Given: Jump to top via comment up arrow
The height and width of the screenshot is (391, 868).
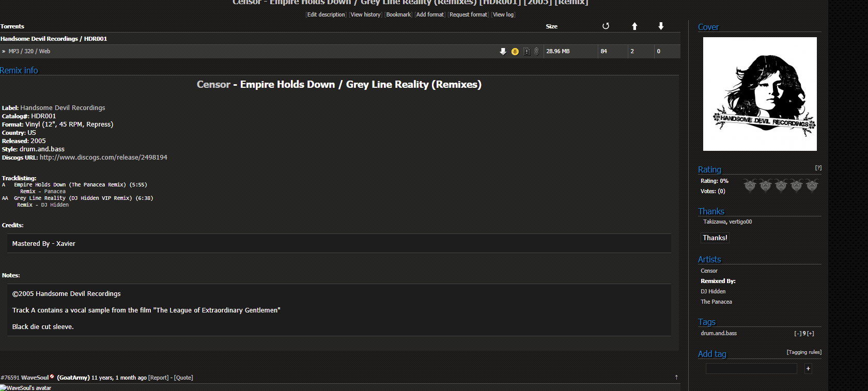Looking at the screenshot, I should tap(676, 378).
